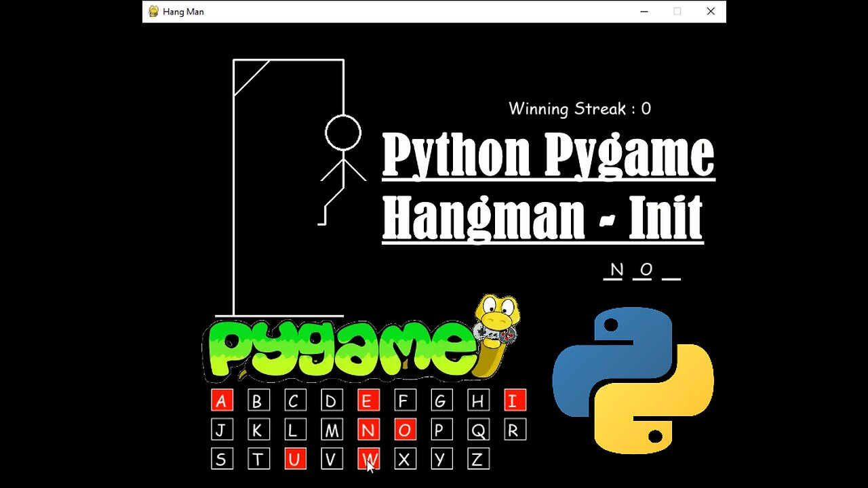This screenshot has width=868, height=488.
Task: Pick the letter Y tile
Action: pos(441,459)
